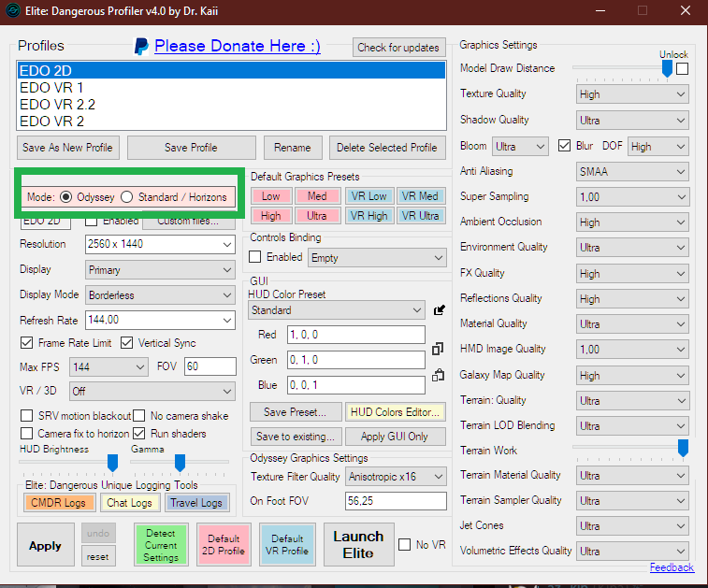708x588 pixels.
Task: Click the Gamma slider handle
Action: pyautogui.click(x=180, y=463)
